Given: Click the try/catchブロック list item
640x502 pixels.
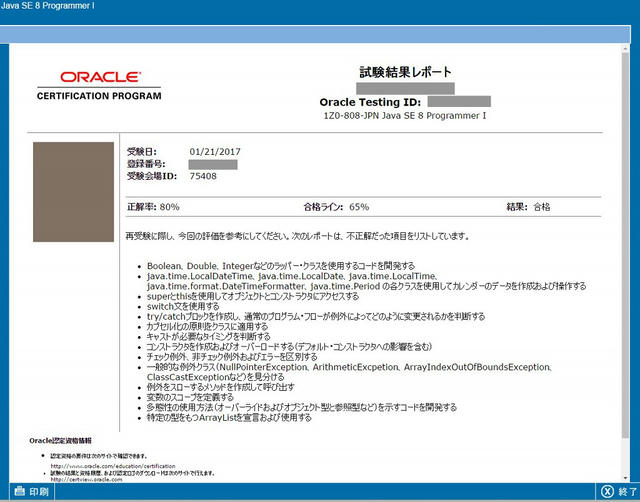Looking at the screenshot, I should point(316,316).
